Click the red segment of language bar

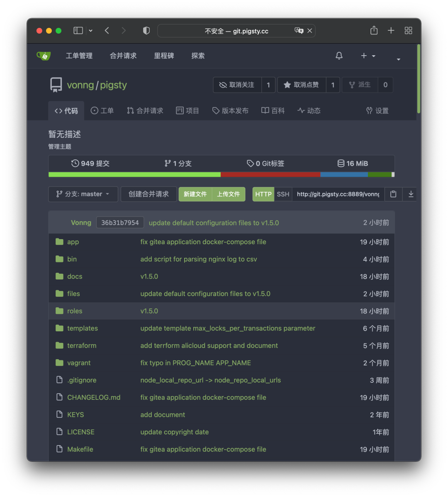[x=270, y=174]
